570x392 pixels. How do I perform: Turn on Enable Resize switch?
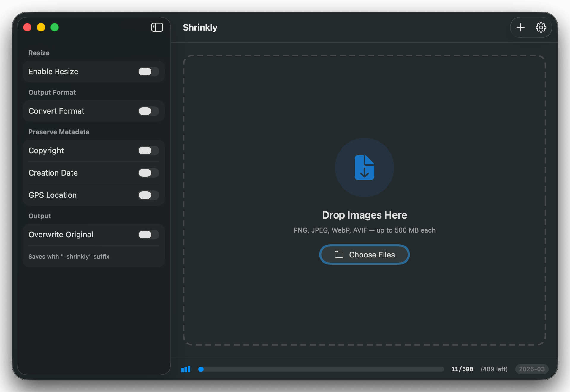point(148,72)
